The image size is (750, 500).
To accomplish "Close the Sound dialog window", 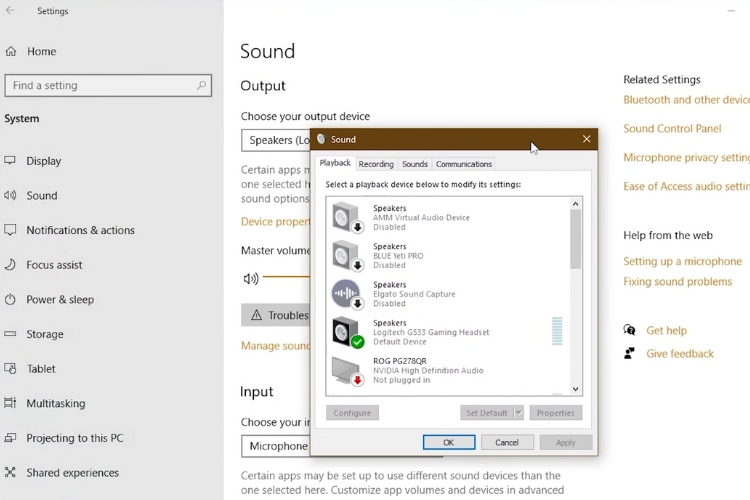I will pos(586,139).
